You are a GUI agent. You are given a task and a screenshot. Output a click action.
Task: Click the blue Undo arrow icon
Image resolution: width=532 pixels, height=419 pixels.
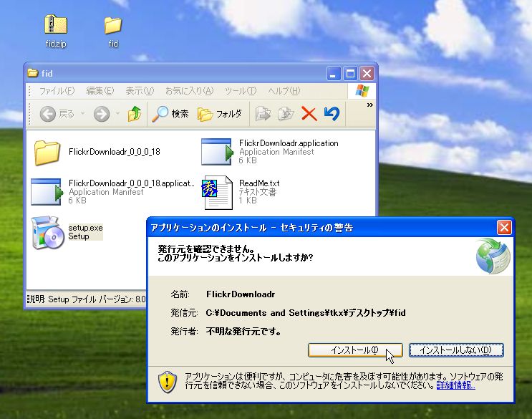pos(332,114)
